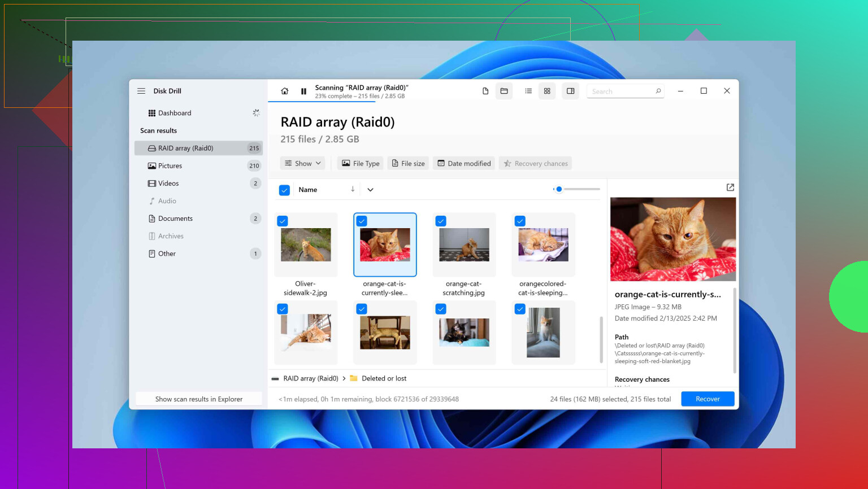
Task: Expand the chevron next to Name column
Action: coord(370,190)
